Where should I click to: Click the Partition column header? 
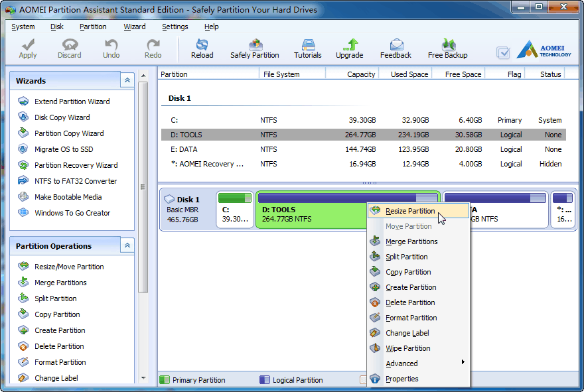coord(208,74)
